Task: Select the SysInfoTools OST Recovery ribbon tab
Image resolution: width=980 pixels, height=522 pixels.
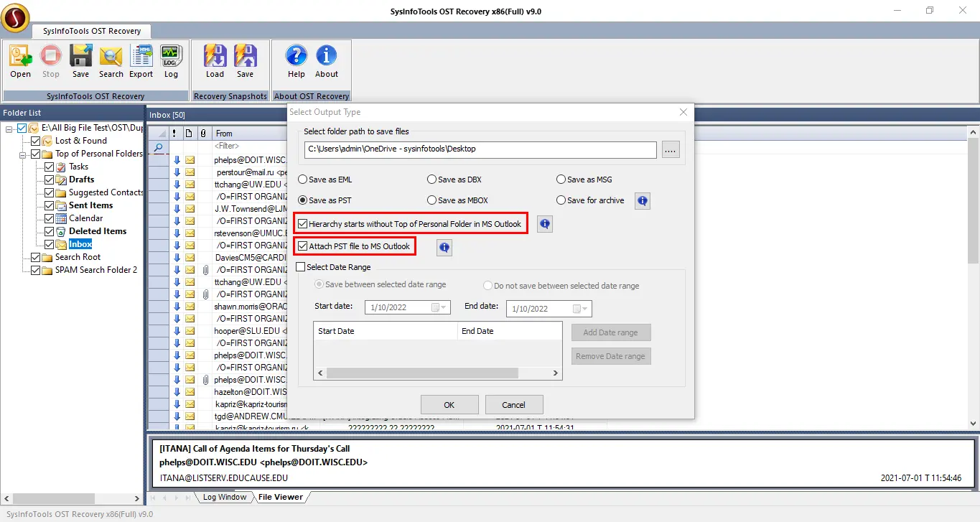Action: click(x=92, y=31)
